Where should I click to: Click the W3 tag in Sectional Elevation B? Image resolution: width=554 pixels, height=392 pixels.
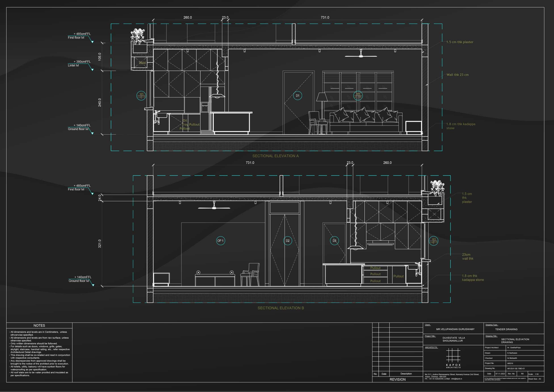click(434, 241)
